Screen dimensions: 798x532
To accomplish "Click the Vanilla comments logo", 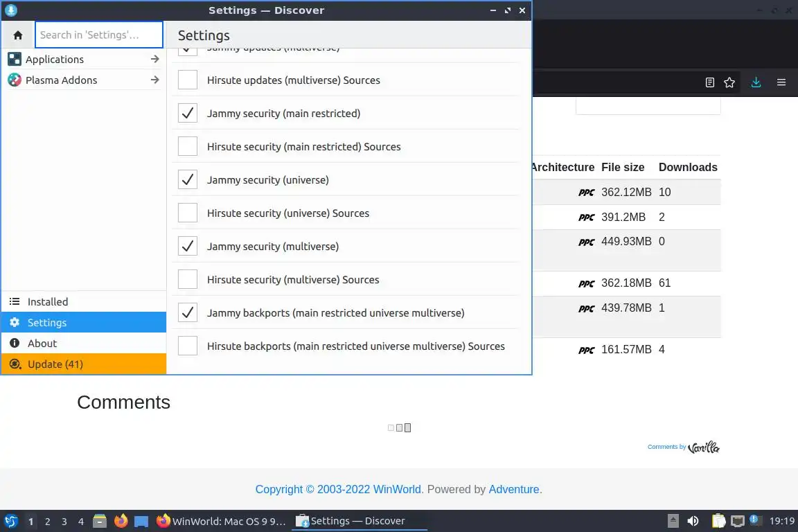I will [x=703, y=447].
